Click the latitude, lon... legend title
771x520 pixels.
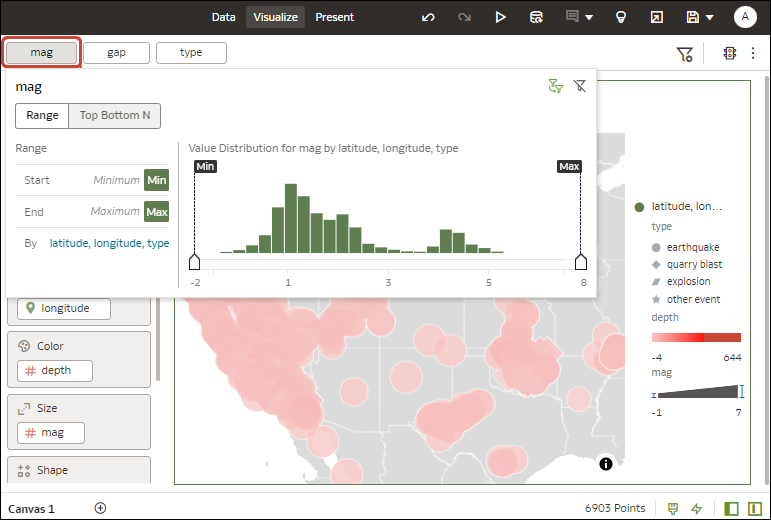(686, 206)
